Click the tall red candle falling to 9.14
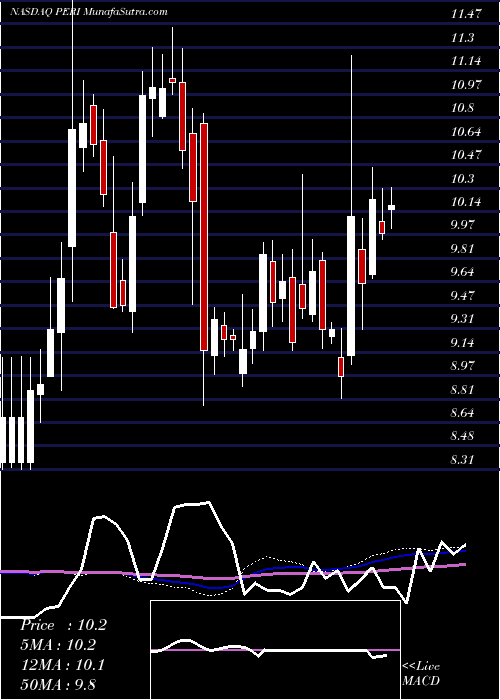 (x=204, y=237)
